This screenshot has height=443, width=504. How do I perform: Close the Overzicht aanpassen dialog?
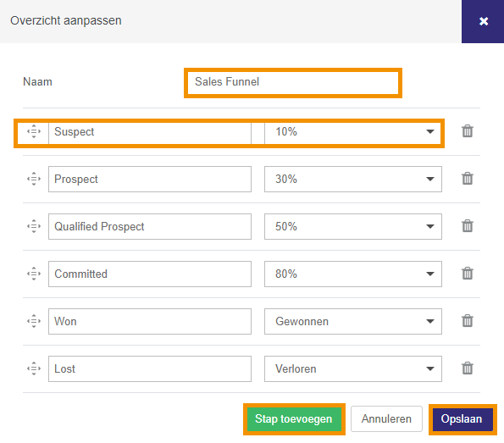click(483, 21)
